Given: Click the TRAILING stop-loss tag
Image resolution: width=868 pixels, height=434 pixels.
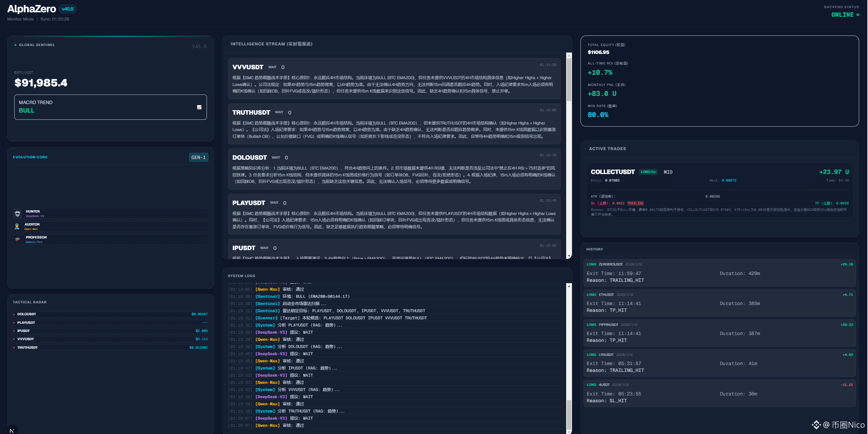Looking at the screenshot, I should click(x=635, y=203).
